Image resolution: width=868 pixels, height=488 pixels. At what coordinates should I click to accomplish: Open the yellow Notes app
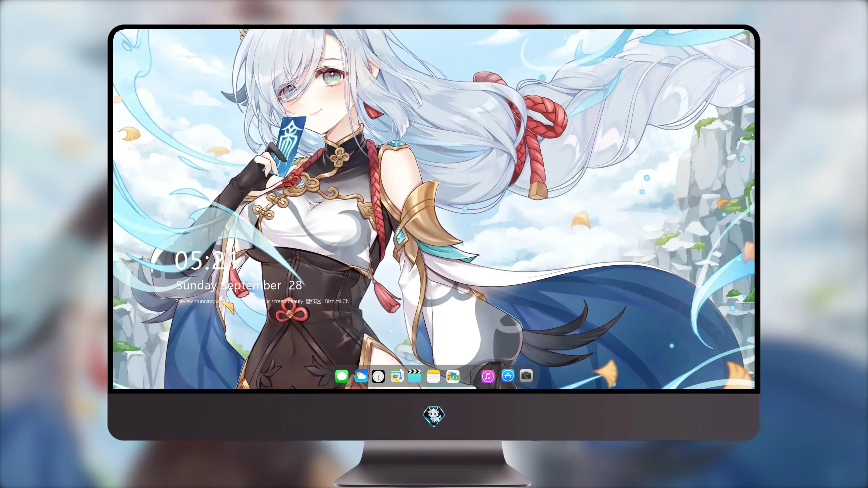pyautogui.click(x=433, y=376)
